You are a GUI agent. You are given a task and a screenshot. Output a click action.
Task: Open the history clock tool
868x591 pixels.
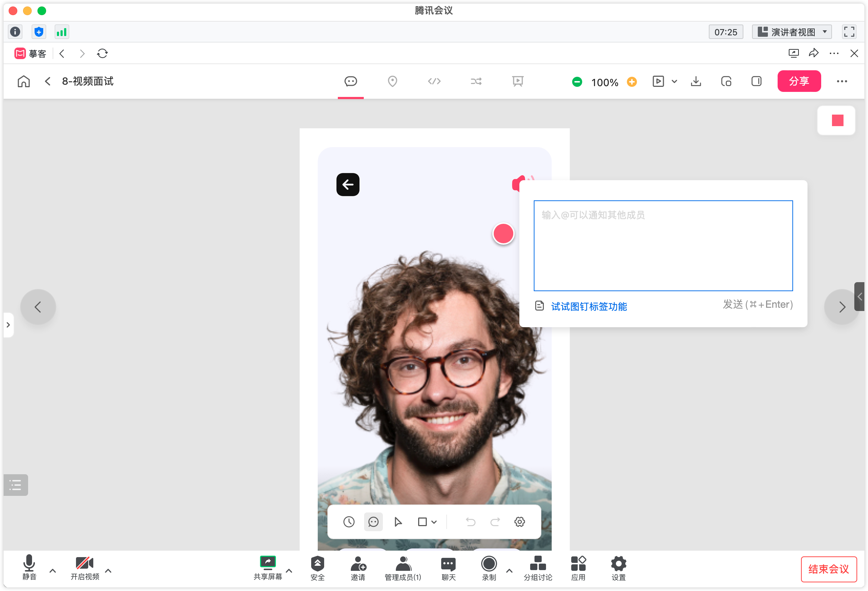(349, 522)
